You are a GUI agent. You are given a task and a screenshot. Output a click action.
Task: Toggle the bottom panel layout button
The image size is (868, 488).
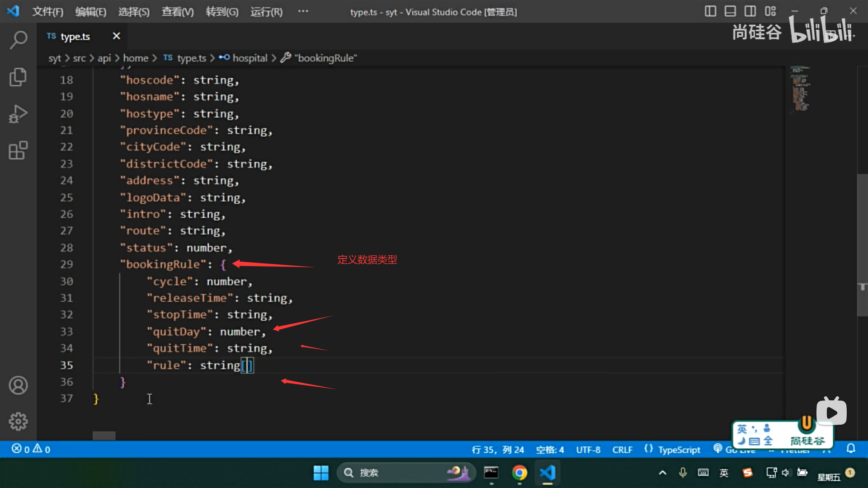coord(730,11)
